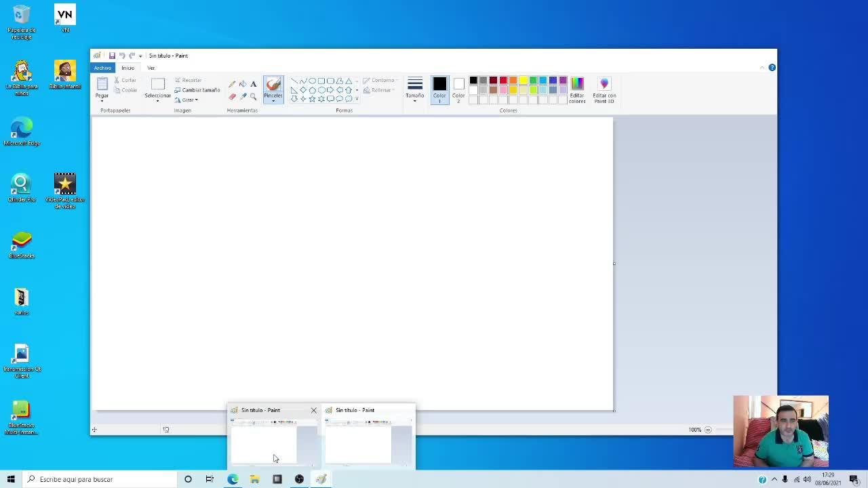This screenshot has width=868, height=488.
Task: Select the Color picker eyedropper tool
Action: (x=243, y=96)
